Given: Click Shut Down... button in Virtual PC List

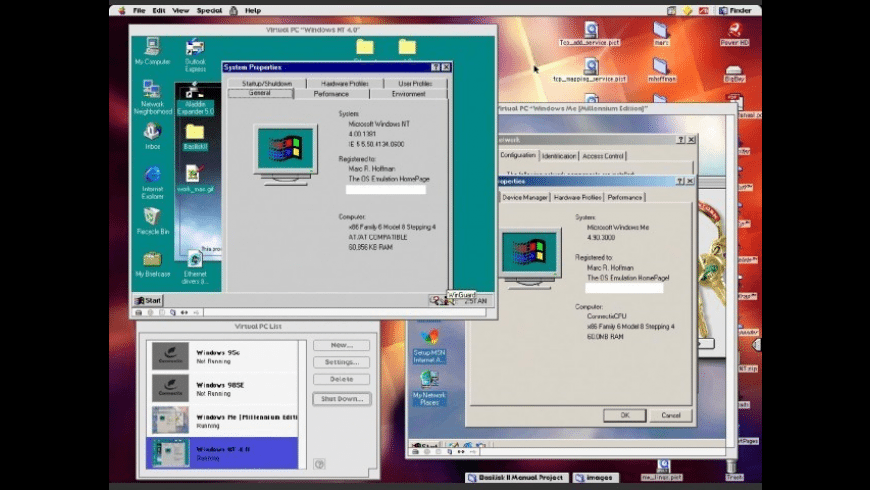Looking at the screenshot, I should [341, 399].
